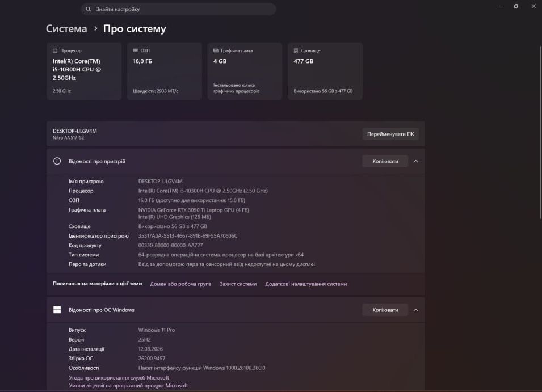The image size is (542, 392).
Task: Close the Settings window
Action: (x=533, y=6)
